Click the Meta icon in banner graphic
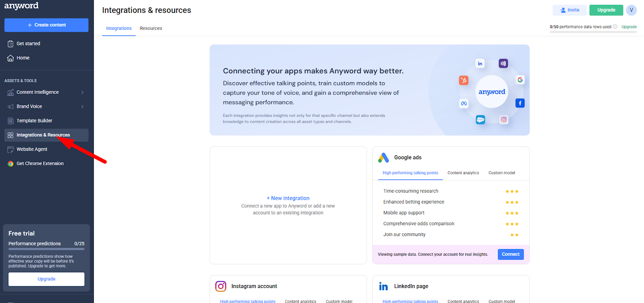This screenshot has height=303, width=644. tap(464, 104)
